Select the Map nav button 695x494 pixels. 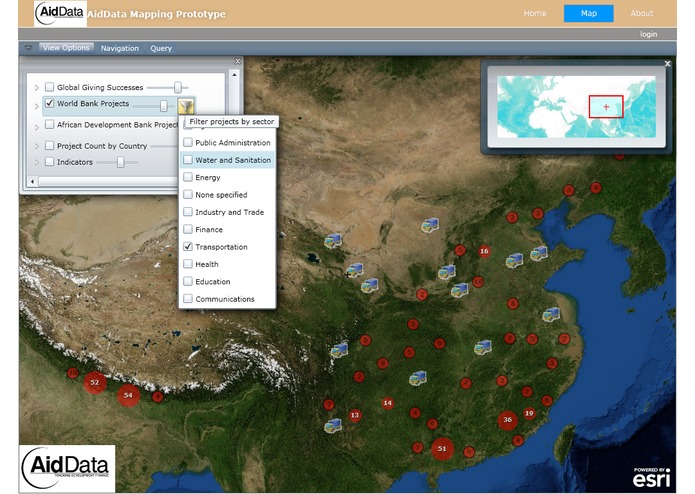(589, 13)
